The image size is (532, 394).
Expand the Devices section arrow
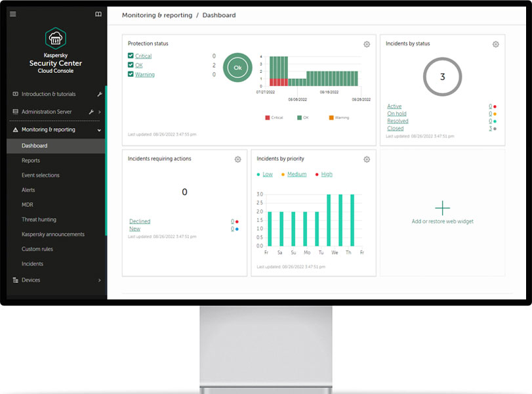pyautogui.click(x=100, y=280)
